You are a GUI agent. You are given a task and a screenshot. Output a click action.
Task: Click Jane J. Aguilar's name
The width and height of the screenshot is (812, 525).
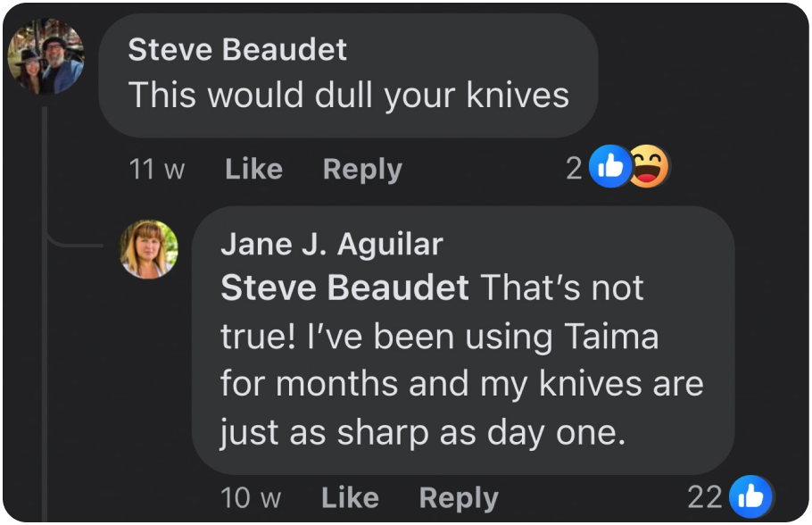332,244
